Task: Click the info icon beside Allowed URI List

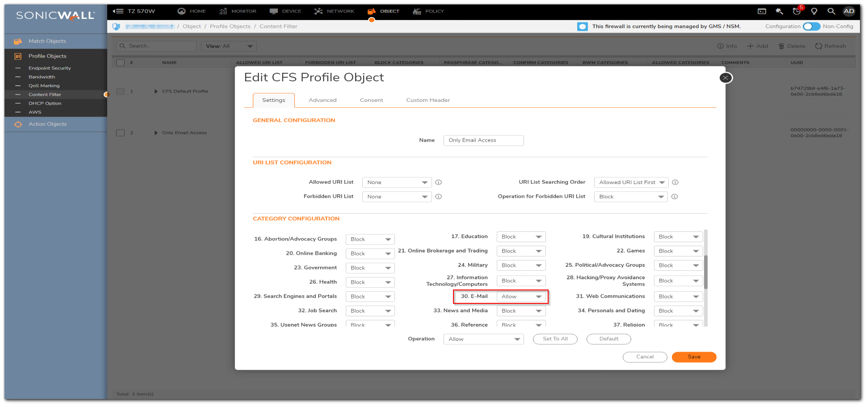Action: pos(438,182)
